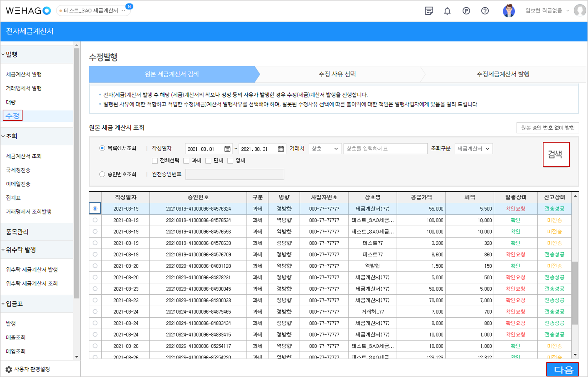Screen dimensions: 588x377
Task: Check the 면세 checkbox
Action: 208,161
